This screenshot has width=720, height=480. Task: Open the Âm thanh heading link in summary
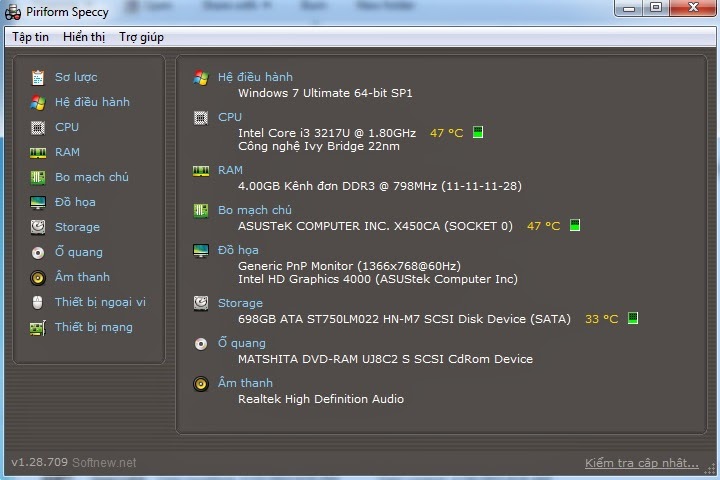(x=245, y=383)
